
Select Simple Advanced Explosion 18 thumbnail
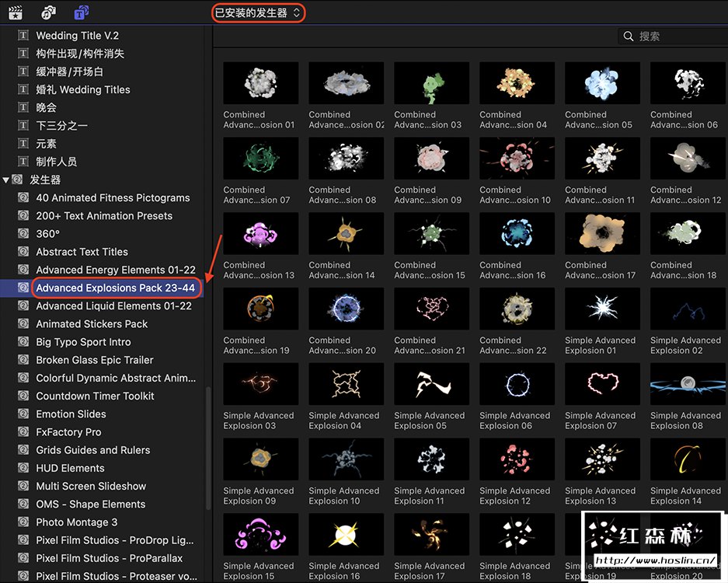coord(517,535)
